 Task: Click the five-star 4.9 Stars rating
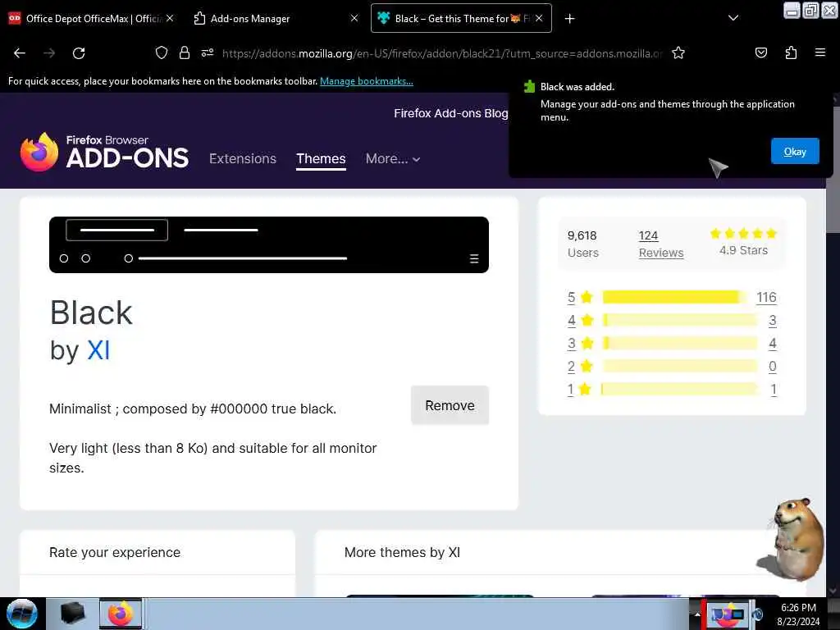click(x=743, y=242)
